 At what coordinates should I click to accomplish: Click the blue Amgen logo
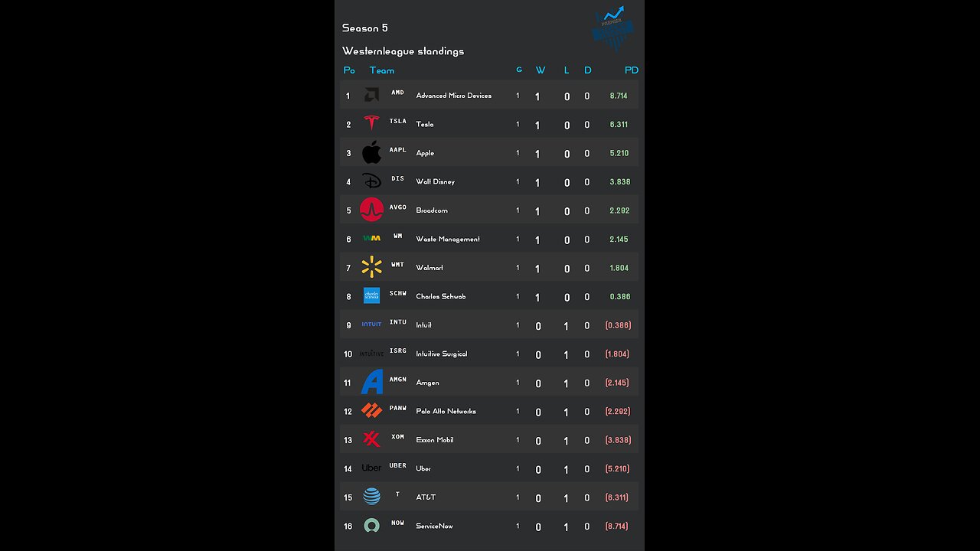click(371, 382)
